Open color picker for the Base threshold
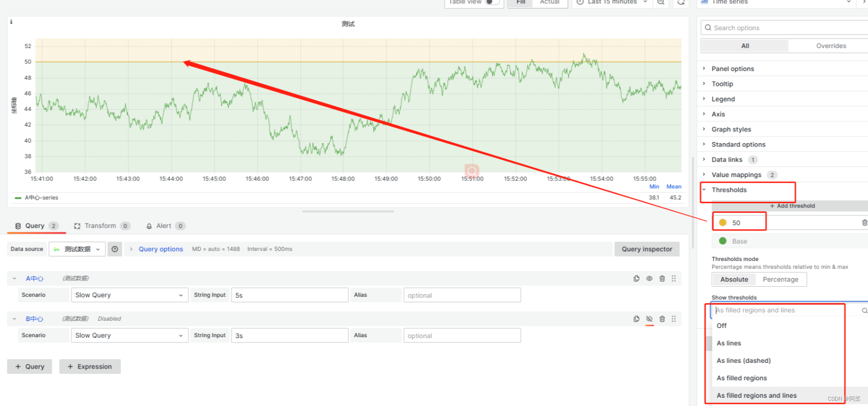The width and height of the screenshot is (868, 406). tap(723, 241)
